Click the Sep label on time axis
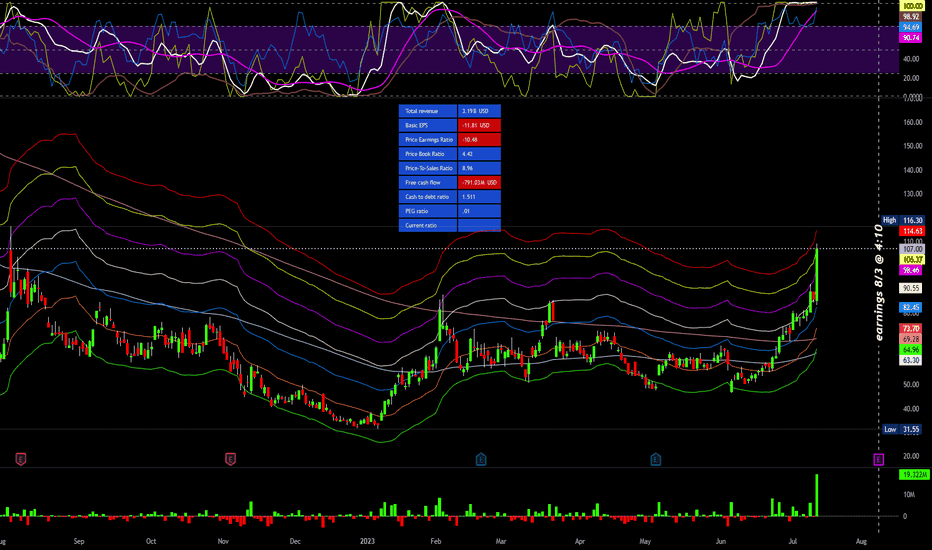This screenshot has height=550, width=932. click(79, 541)
